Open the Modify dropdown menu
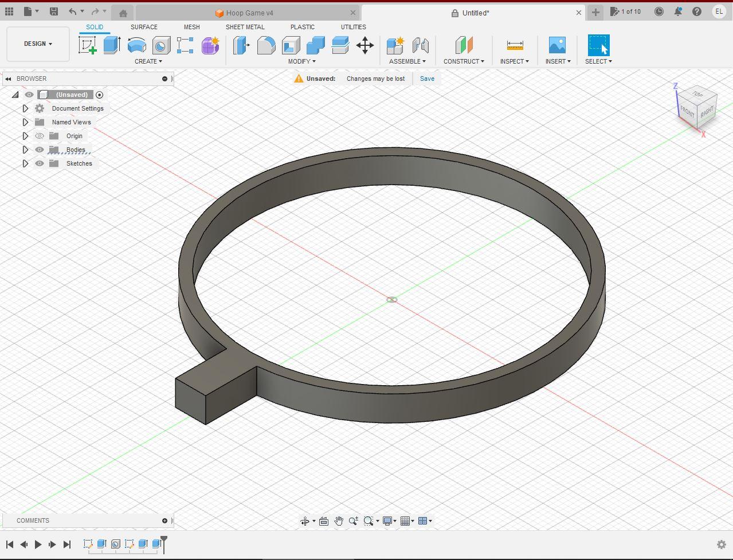The width and height of the screenshot is (733, 560). tap(303, 61)
